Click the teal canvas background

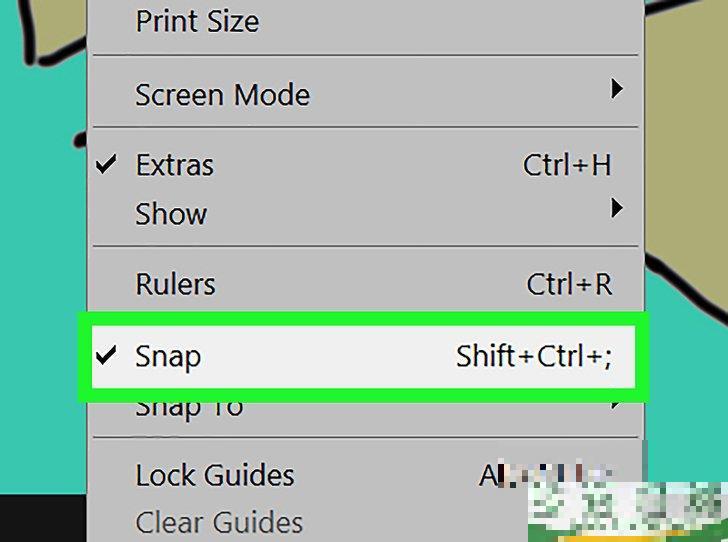[40, 300]
